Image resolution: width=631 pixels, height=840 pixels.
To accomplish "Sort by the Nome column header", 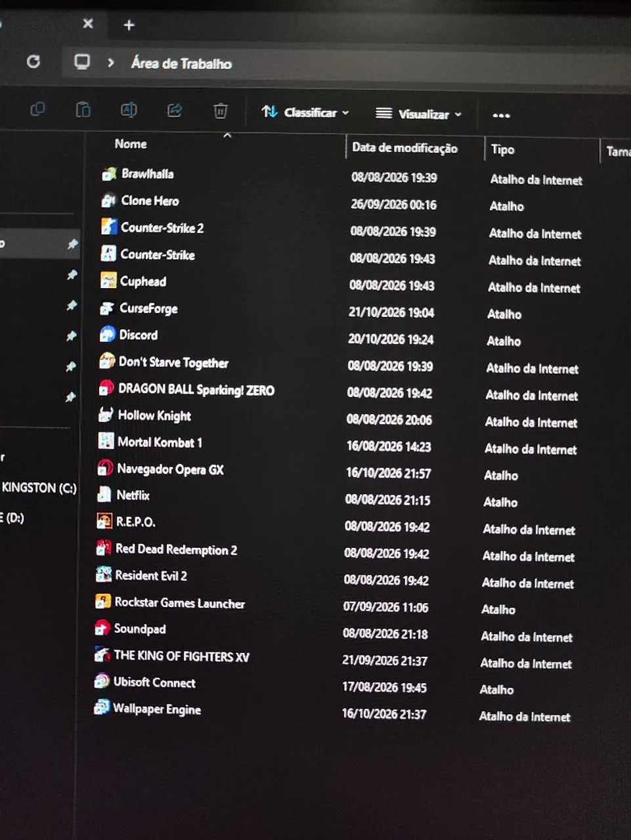I will [131, 144].
